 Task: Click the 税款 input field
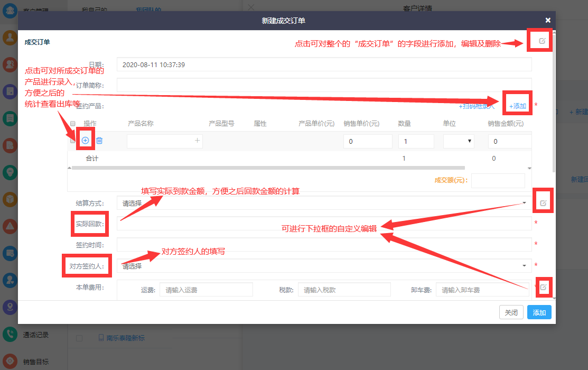[x=344, y=290]
